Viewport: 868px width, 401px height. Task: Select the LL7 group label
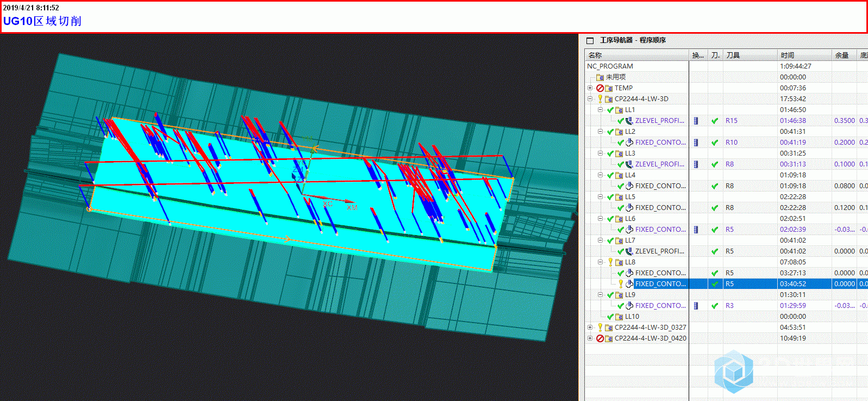click(x=630, y=240)
